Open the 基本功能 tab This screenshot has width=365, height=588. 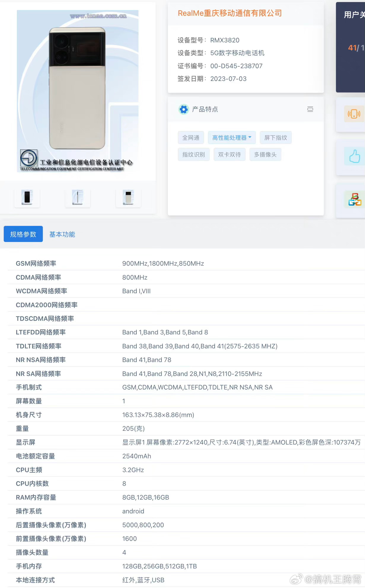tap(62, 234)
